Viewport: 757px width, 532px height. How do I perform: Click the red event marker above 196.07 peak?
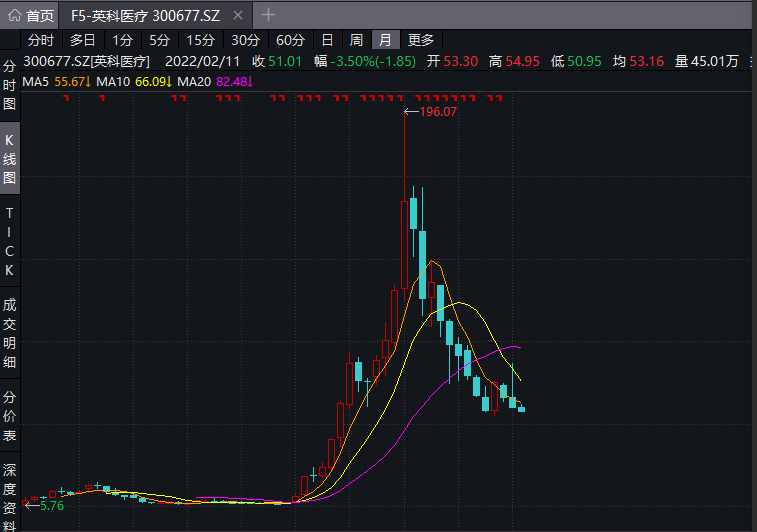click(403, 98)
